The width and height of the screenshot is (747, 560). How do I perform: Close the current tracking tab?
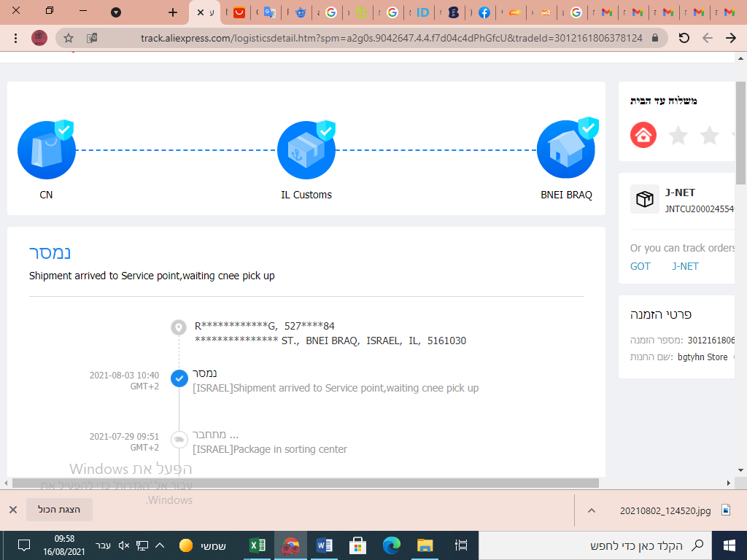(201, 12)
